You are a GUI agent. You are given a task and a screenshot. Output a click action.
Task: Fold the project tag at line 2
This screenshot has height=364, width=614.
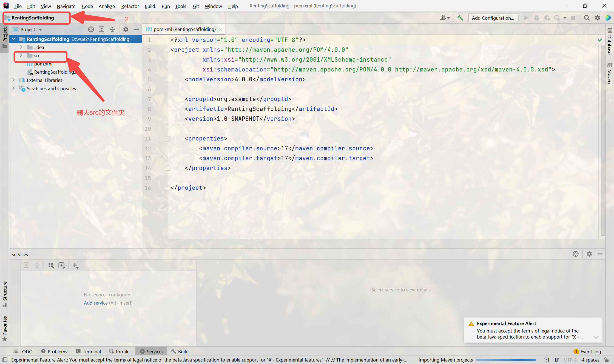(x=168, y=50)
